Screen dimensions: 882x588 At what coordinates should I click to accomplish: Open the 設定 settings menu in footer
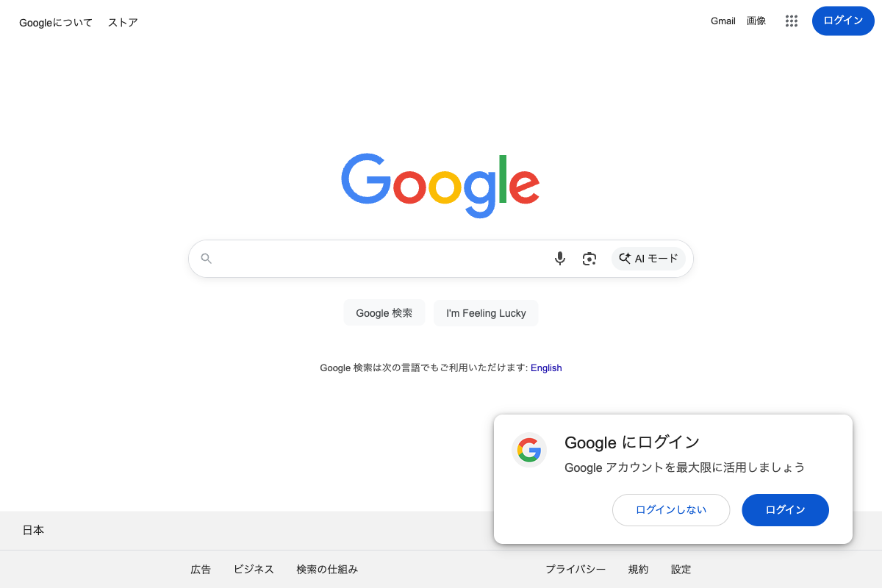point(681,570)
